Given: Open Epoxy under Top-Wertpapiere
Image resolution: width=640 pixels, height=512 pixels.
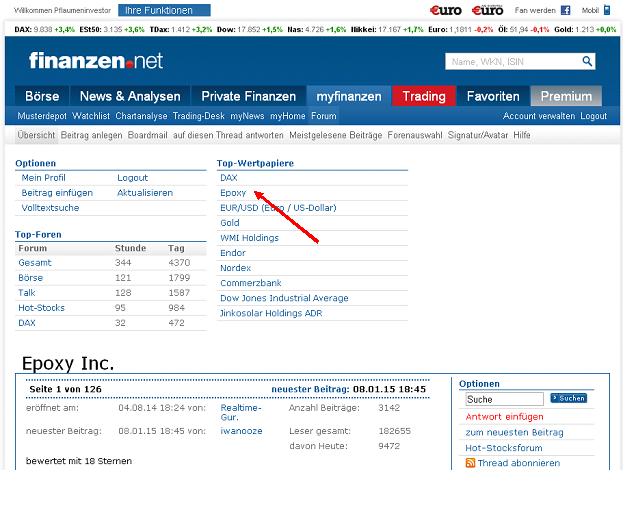Looking at the screenshot, I should [x=233, y=193].
